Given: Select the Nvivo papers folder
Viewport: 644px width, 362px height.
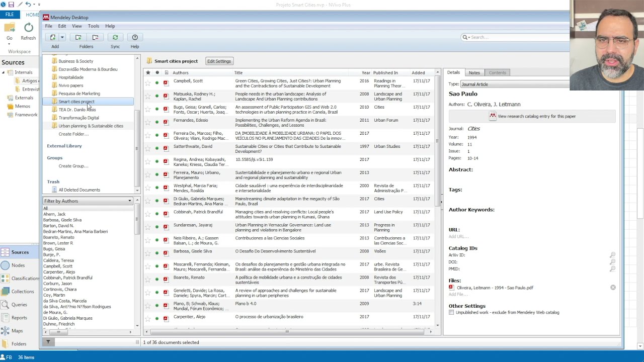Looking at the screenshot, I should point(70,85).
